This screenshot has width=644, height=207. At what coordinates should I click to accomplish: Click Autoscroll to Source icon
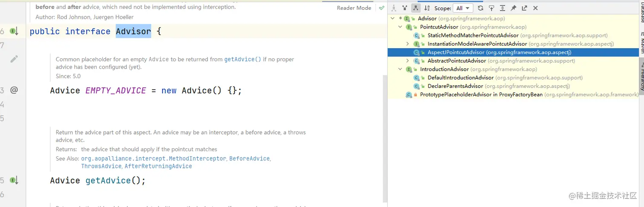[x=492, y=8]
